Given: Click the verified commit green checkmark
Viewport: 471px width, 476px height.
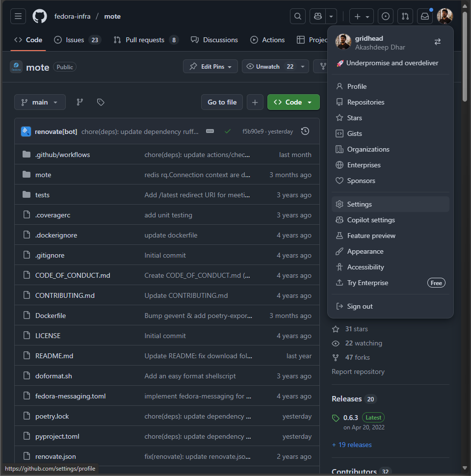Looking at the screenshot, I should pos(228,131).
